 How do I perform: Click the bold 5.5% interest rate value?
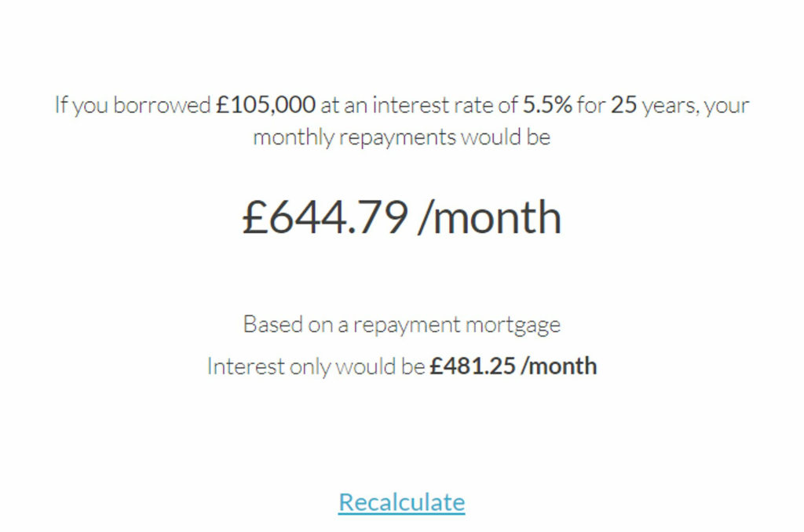tap(547, 105)
